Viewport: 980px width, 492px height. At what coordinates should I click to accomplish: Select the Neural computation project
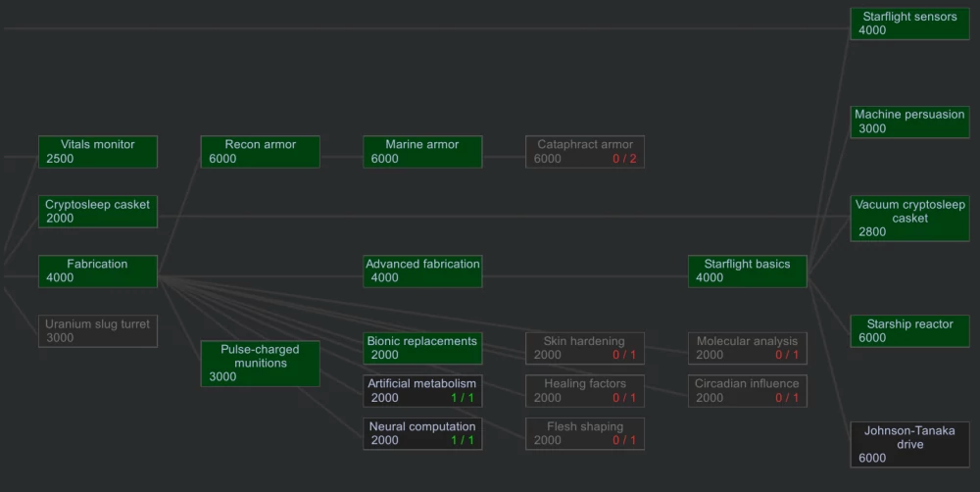(422, 433)
